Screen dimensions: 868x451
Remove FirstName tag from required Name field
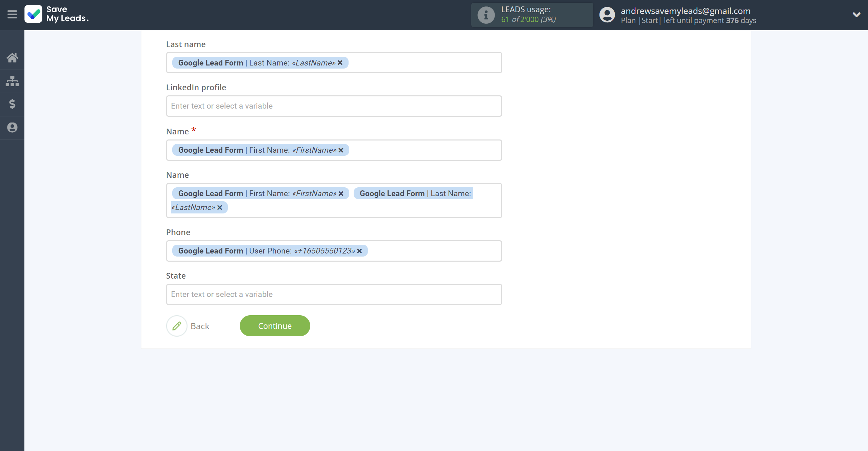(x=341, y=150)
